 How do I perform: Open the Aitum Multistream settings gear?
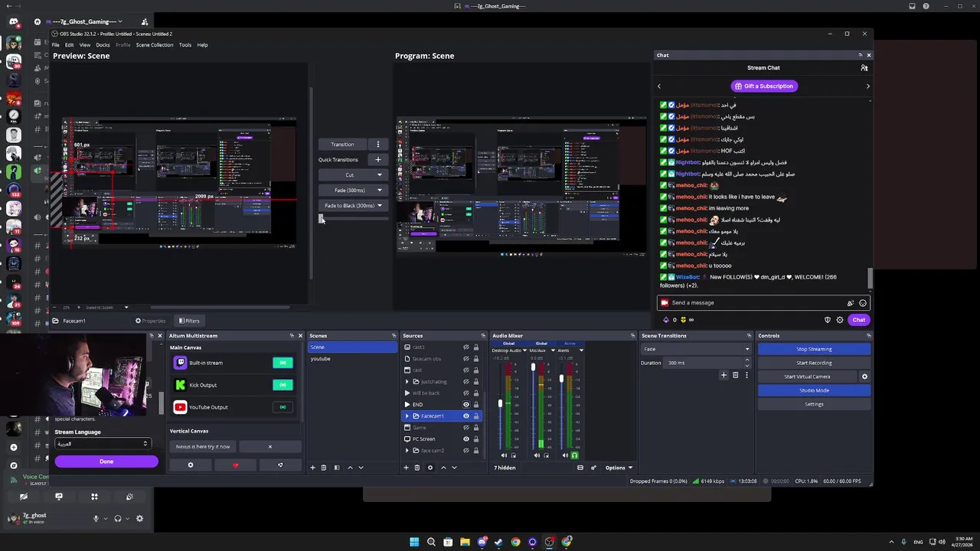coord(191,465)
